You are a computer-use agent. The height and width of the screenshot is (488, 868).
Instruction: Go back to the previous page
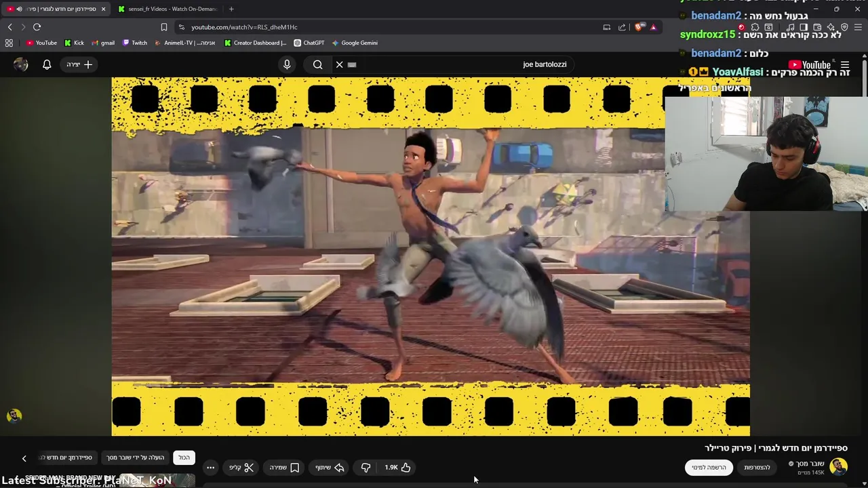pyautogui.click(x=9, y=27)
